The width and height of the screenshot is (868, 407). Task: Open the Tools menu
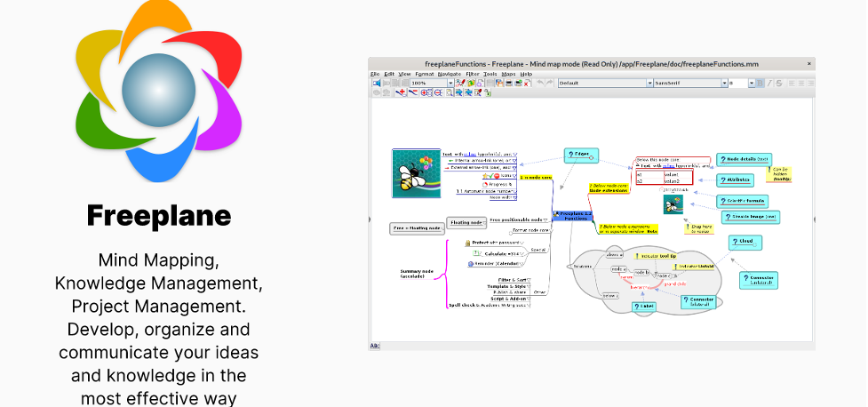point(490,74)
